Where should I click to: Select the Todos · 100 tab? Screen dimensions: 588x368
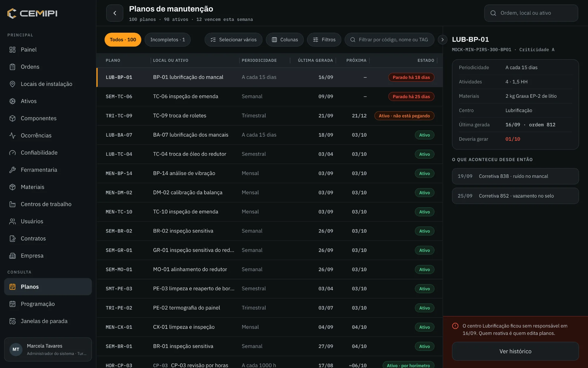coord(123,39)
